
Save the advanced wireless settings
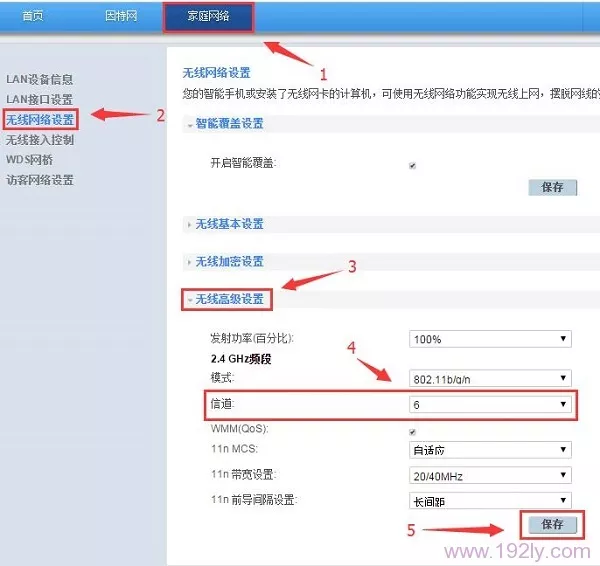[553, 524]
